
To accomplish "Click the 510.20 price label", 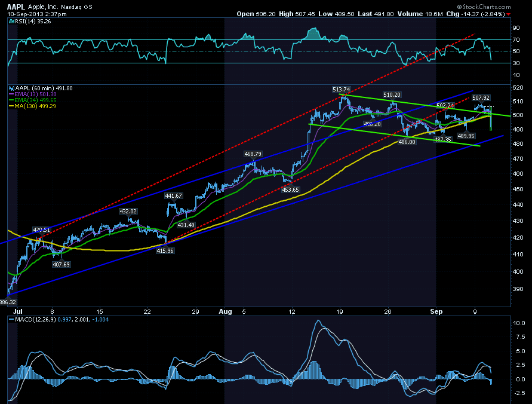I will point(392,94).
